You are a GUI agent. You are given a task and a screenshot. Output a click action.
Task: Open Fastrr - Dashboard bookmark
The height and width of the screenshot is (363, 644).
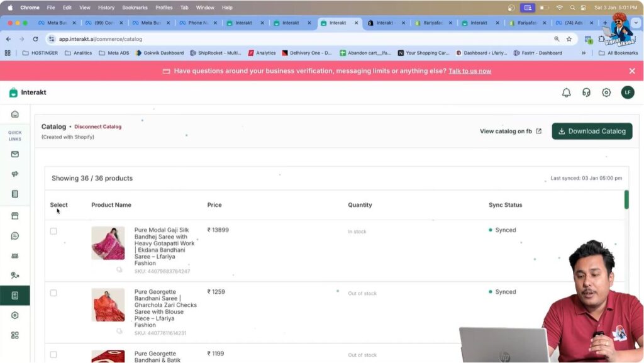538,53
